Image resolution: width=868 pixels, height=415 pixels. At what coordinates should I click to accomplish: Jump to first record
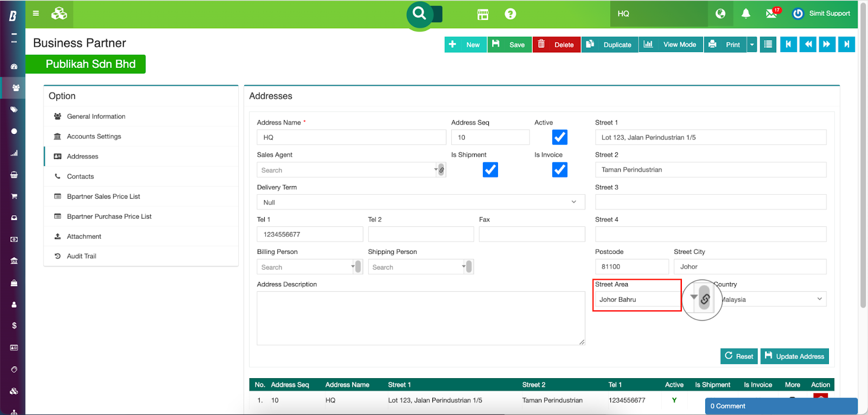(788, 44)
